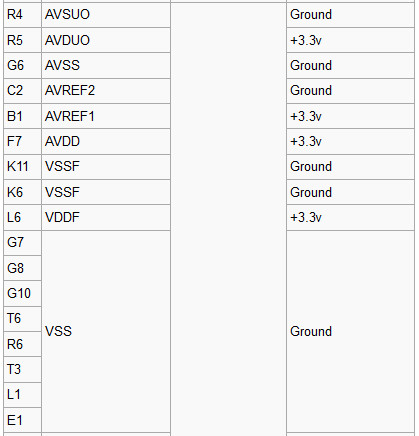Click the B1 pin cell
Viewport: 419px width, 436px height.
pyautogui.click(x=22, y=116)
